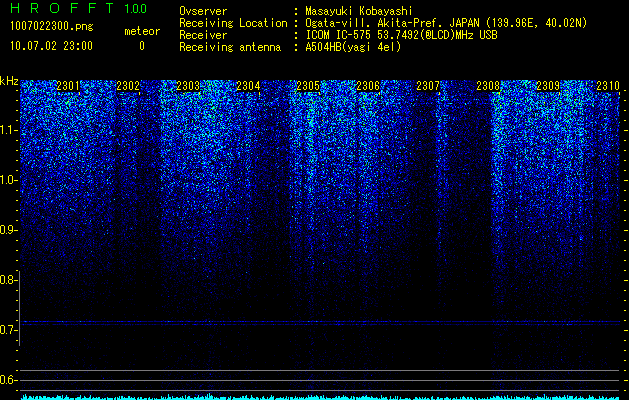Click the 2303 time marker
The image size is (629, 400).
188,86
